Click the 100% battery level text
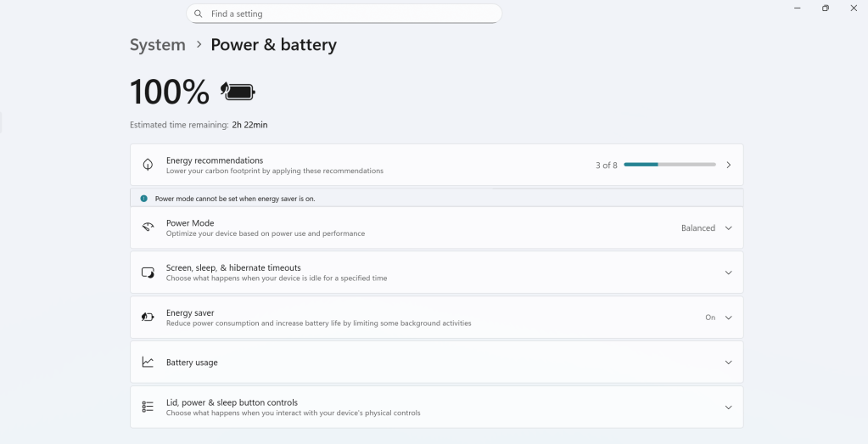Viewport: 868px width, 444px height. [170, 92]
